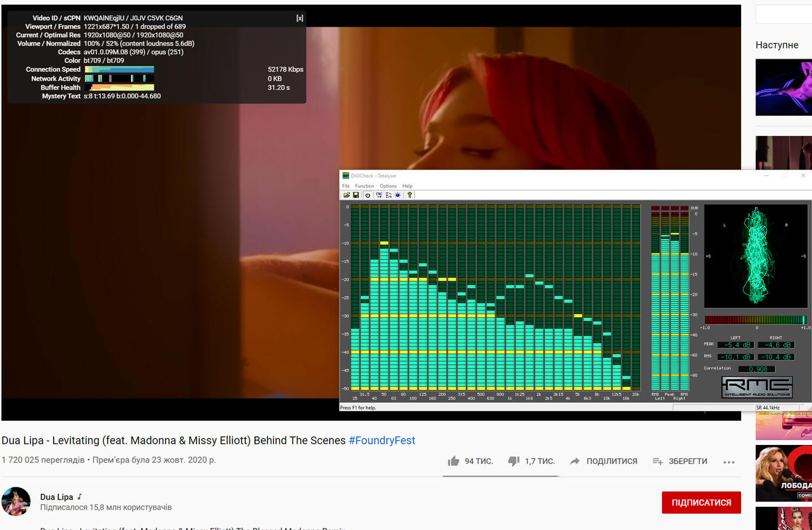Screen dimensions: 812x530
Task: Click the Color value 'bt709 / bt709'
Action: [103, 61]
